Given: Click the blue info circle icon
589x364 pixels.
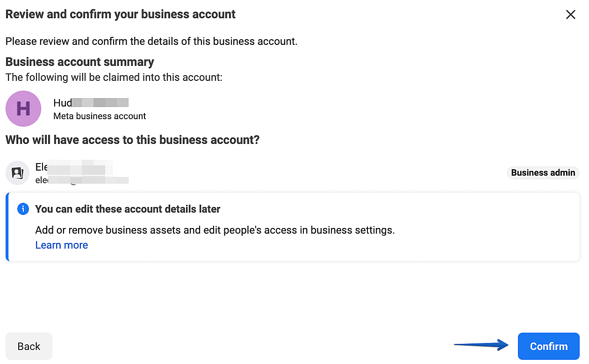Looking at the screenshot, I should 23,209.
